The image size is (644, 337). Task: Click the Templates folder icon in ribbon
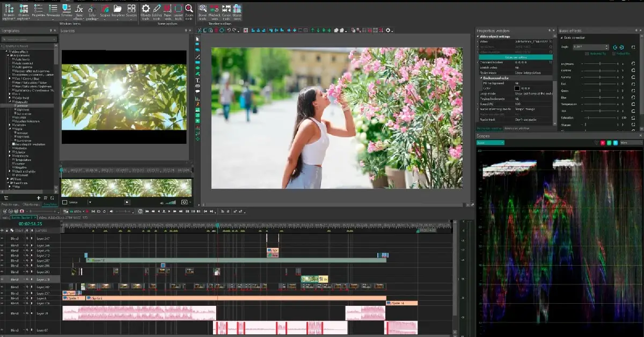(118, 8)
